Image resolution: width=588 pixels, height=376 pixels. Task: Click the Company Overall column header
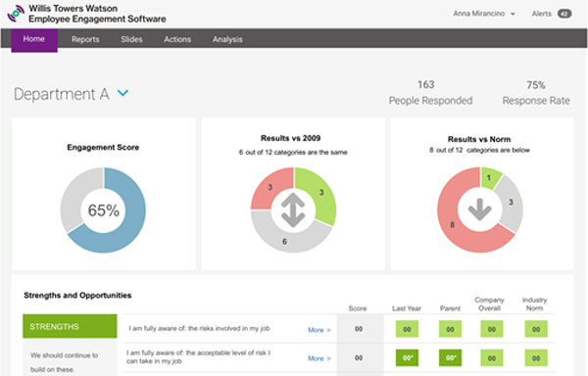click(x=489, y=304)
